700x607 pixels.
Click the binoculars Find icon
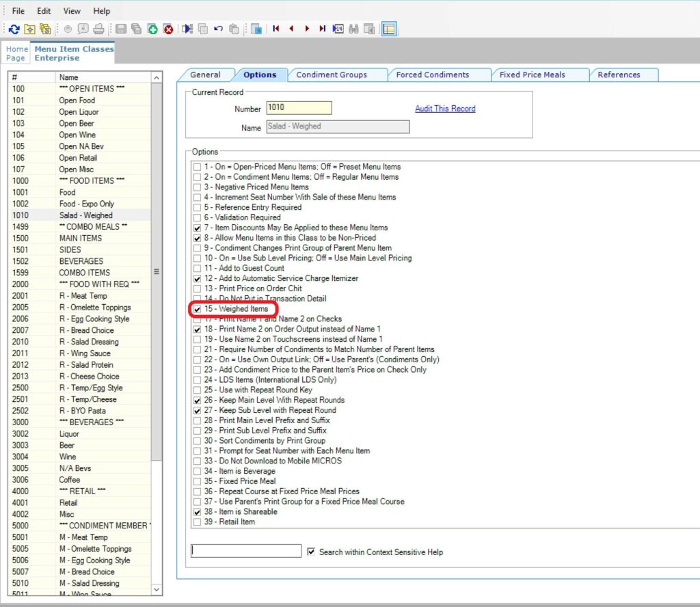point(353,29)
